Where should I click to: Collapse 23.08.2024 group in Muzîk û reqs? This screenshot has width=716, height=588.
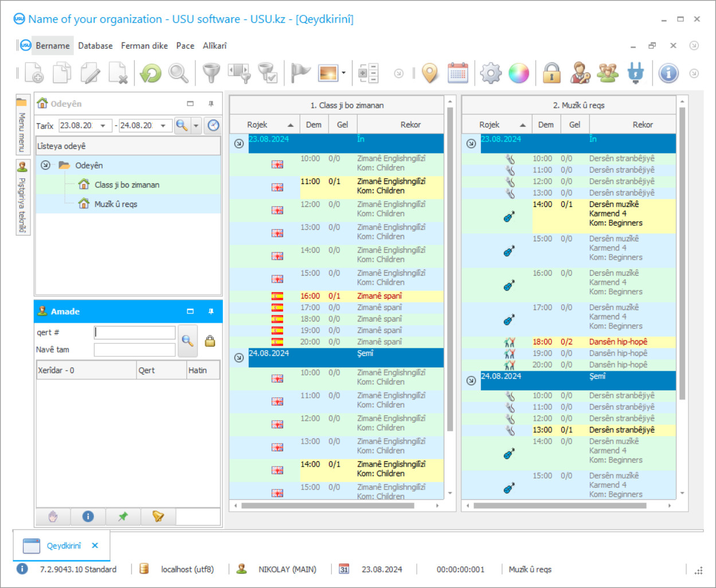tap(471, 143)
